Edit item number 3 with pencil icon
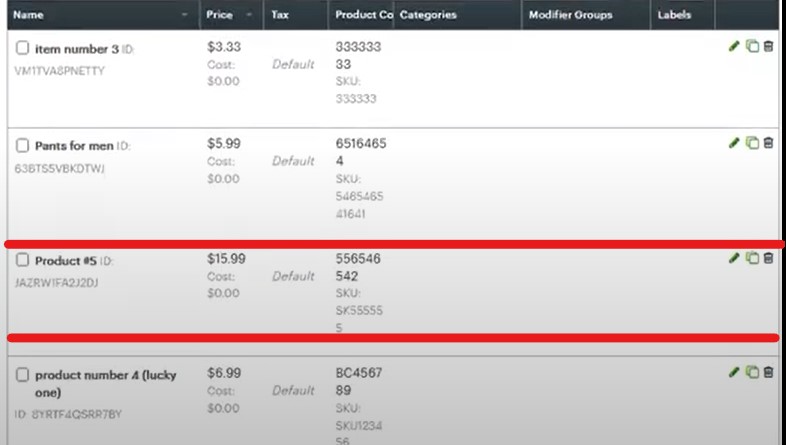 (x=735, y=46)
